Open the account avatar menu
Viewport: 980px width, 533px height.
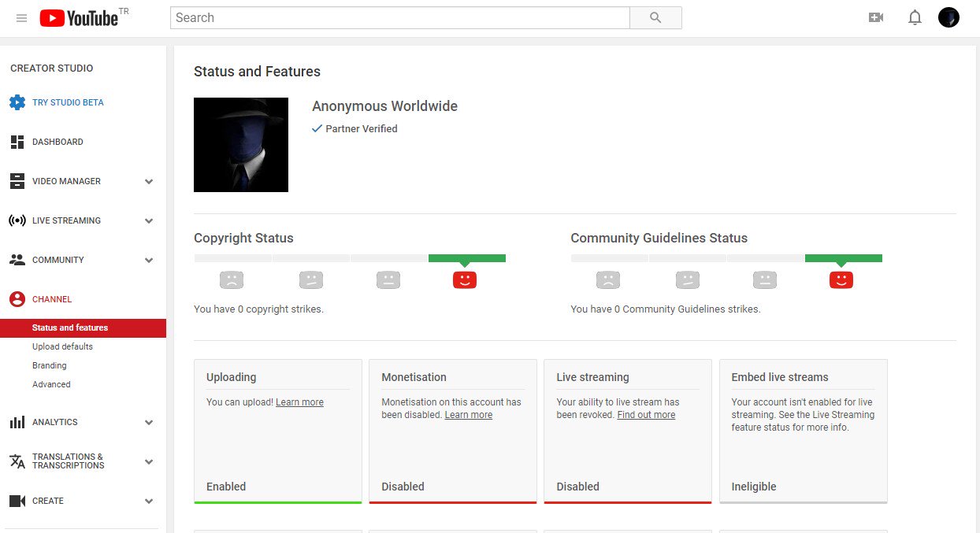click(948, 17)
